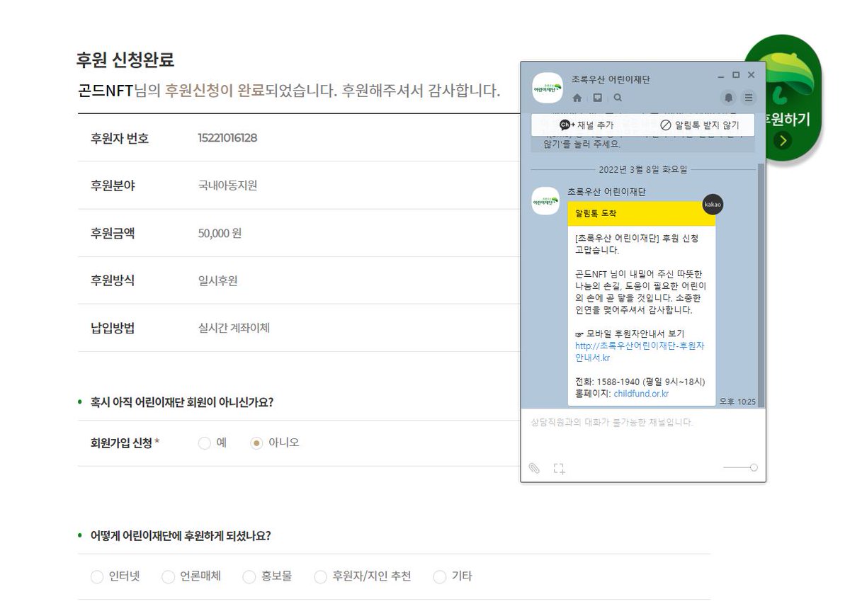Click the 일시후원 value
This screenshot has height=616, width=850.
tap(217, 280)
